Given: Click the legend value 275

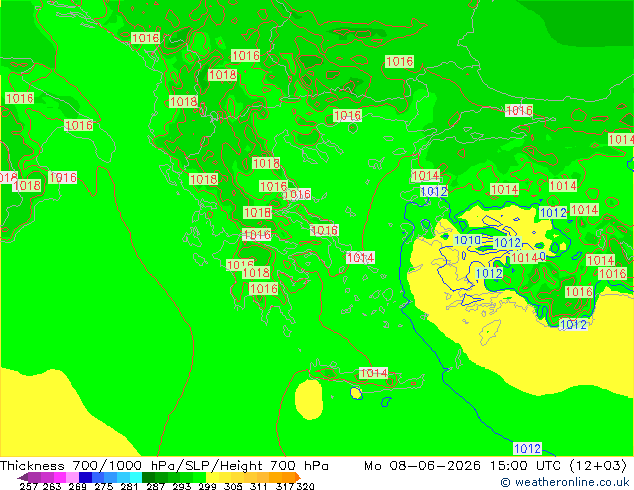Looking at the screenshot, I should [x=104, y=486].
